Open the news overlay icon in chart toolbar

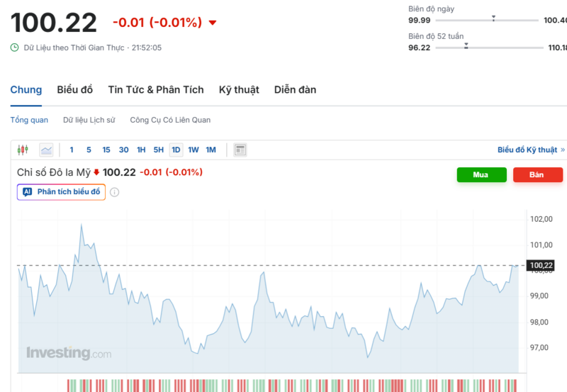240,150
